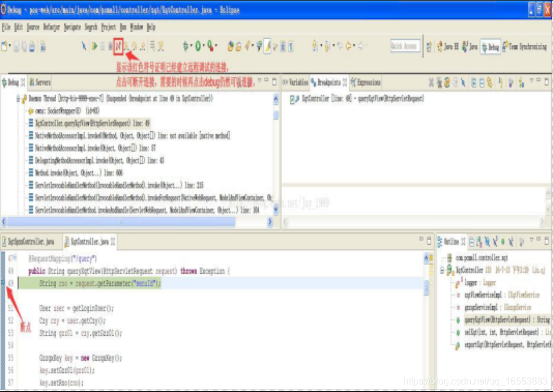Image resolution: width=553 pixels, height=392 pixels.
Task: Select the Debug perspective button
Action: click(490, 47)
